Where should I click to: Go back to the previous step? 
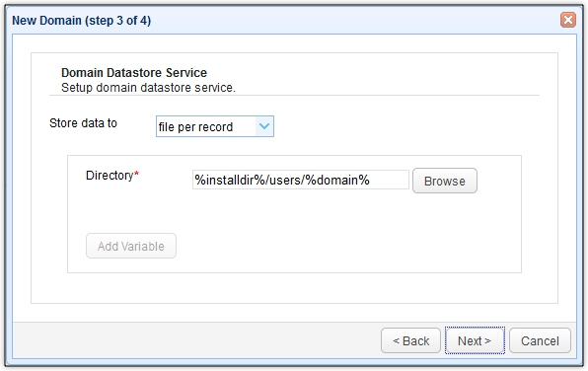(x=410, y=340)
